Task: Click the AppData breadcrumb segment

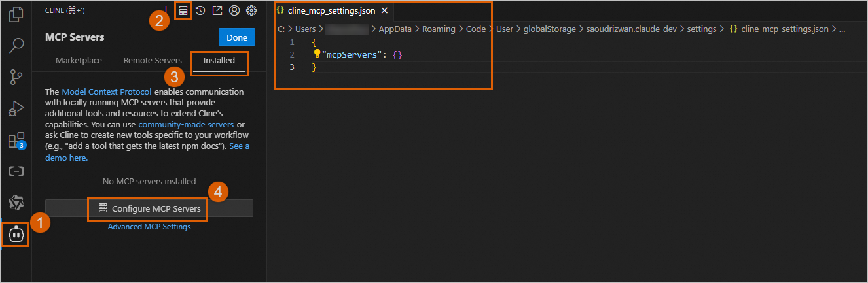Action: (393, 29)
